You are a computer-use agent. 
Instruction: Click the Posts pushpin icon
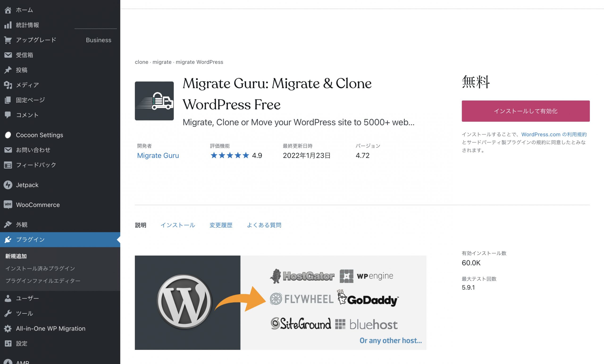[8, 70]
